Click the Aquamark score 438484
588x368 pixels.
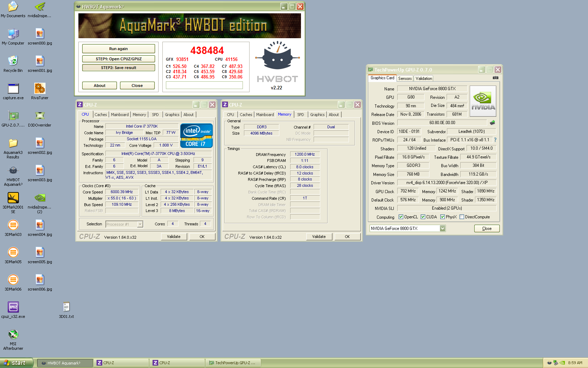[207, 50]
